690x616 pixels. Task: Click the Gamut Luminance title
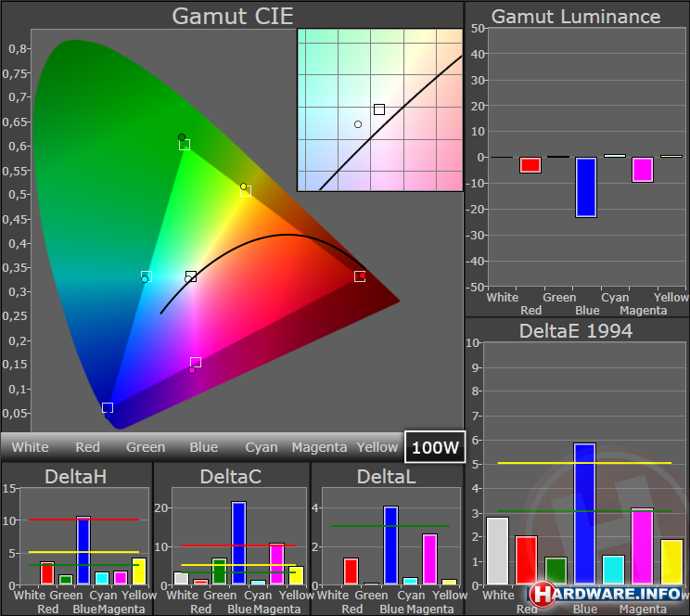pos(576,17)
